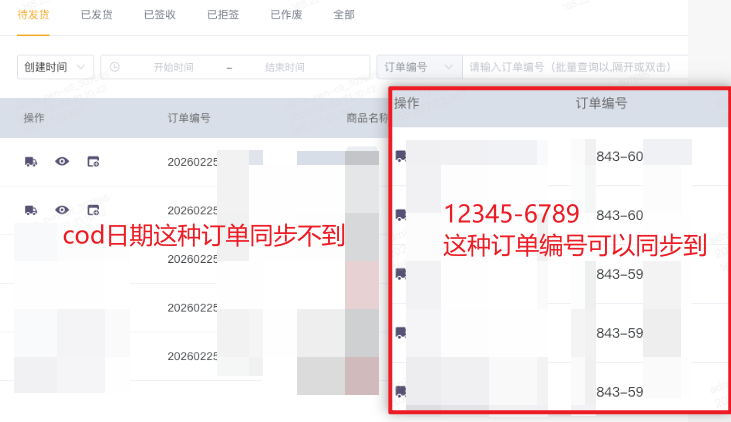Click the clock icon in date range field
Screen dimensions: 731x422
tap(115, 67)
